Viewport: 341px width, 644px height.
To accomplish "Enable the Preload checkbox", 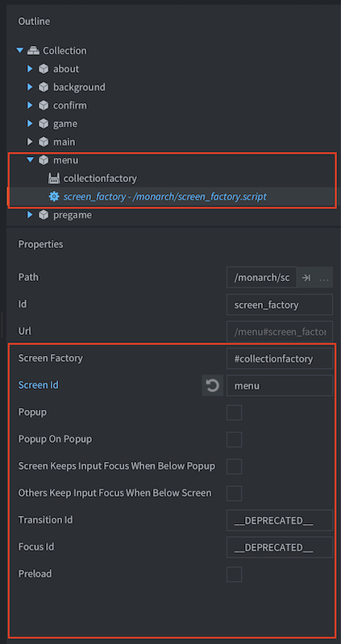I will pos(234,574).
